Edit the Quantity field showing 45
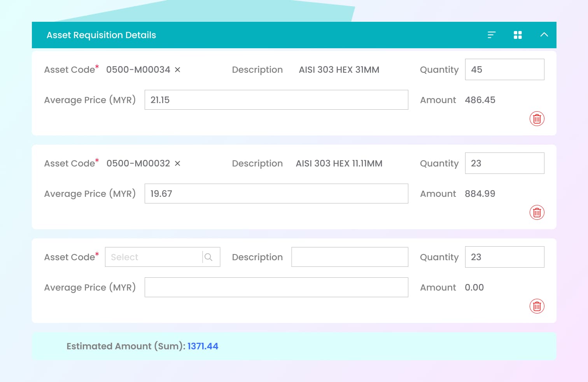Screen dimensions: 588x382 click(x=504, y=70)
